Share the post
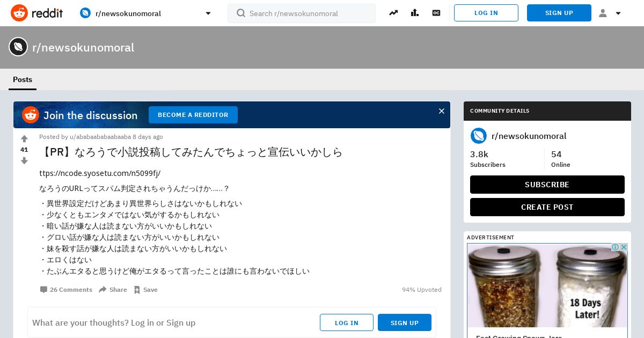 coord(113,290)
